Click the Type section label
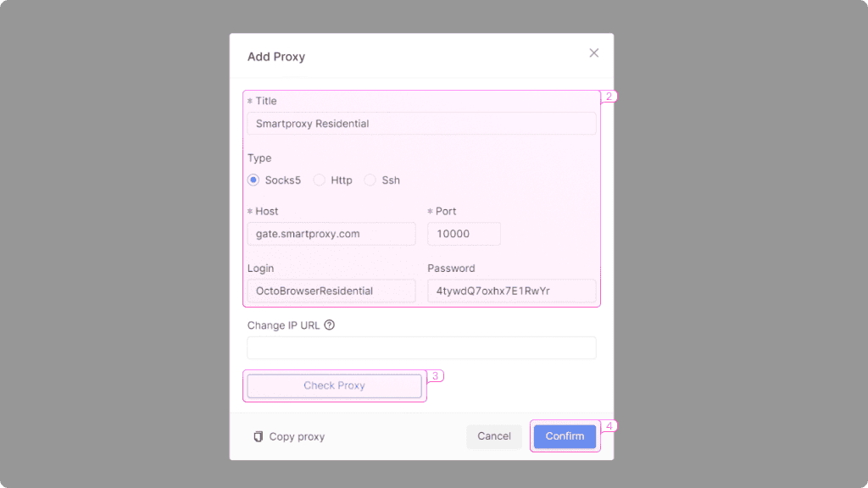 tap(259, 158)
